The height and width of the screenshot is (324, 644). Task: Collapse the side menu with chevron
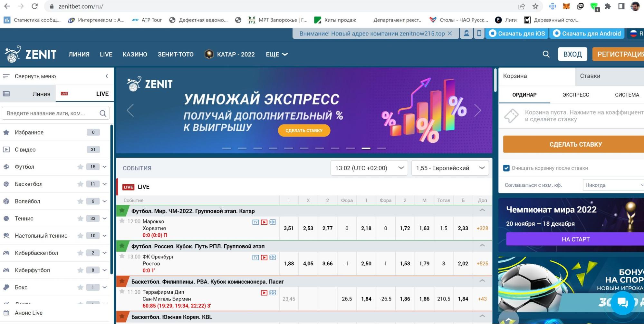coord(107,76)
